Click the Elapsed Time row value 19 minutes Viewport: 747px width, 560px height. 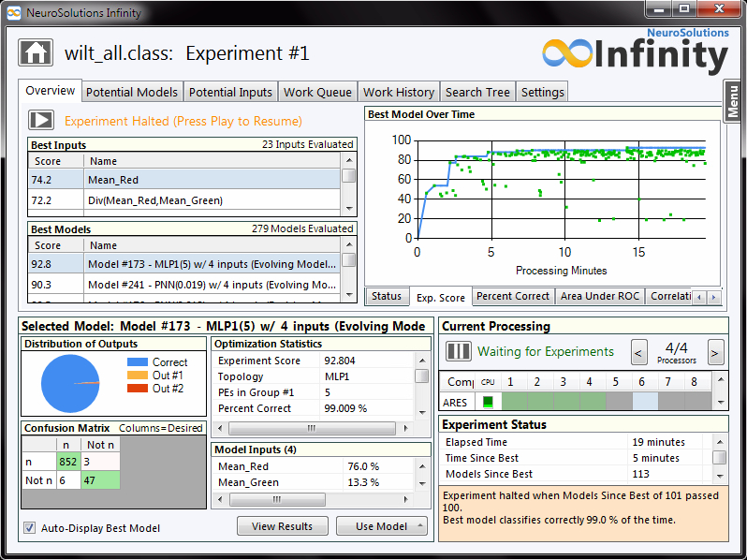click(658, 442)
